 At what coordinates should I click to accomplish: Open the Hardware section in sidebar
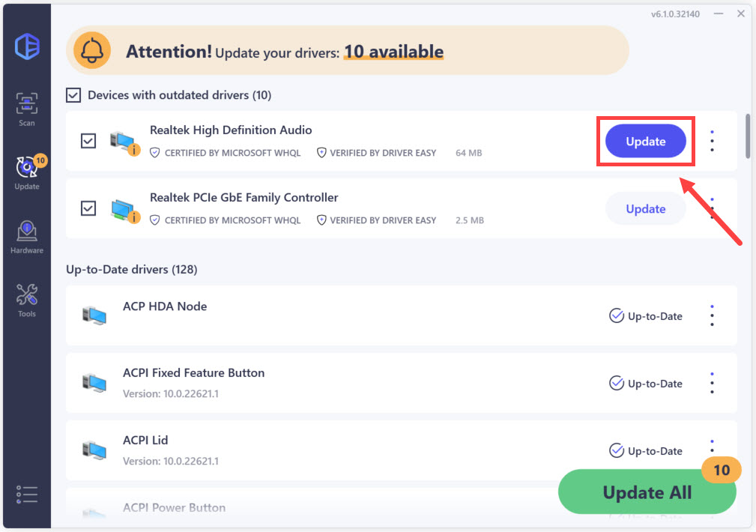[x=27, y=236]
